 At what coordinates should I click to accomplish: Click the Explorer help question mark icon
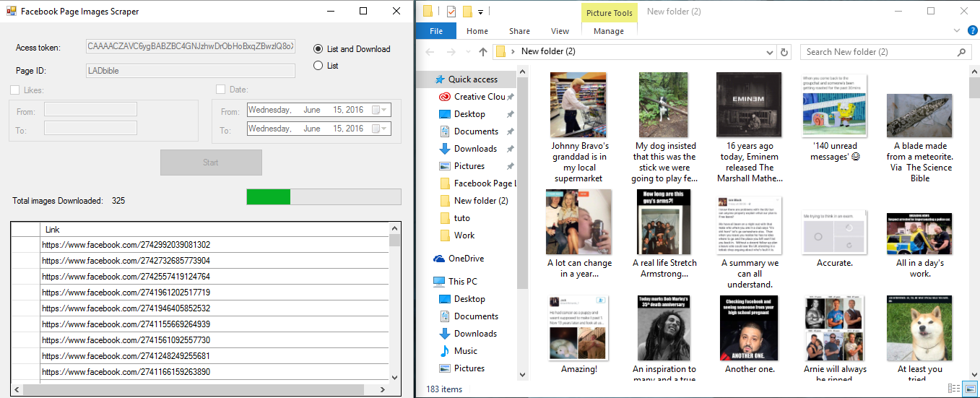click(974, 30)
